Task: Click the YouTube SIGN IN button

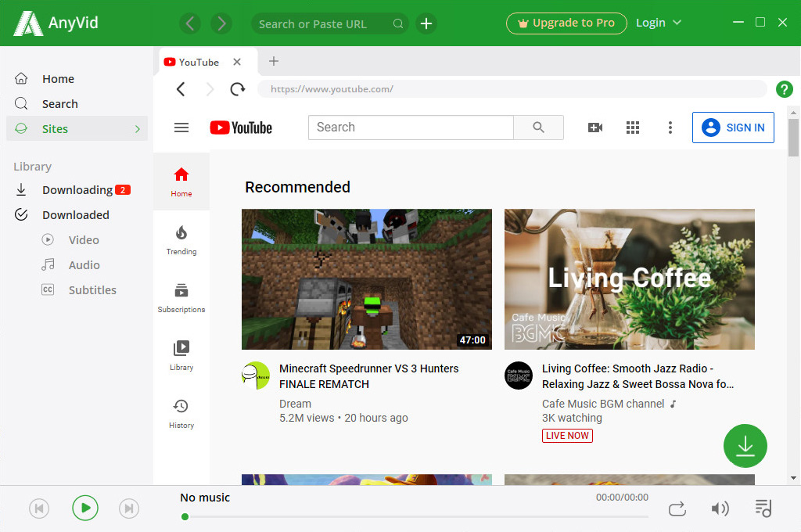Action: tap(733, 128)
